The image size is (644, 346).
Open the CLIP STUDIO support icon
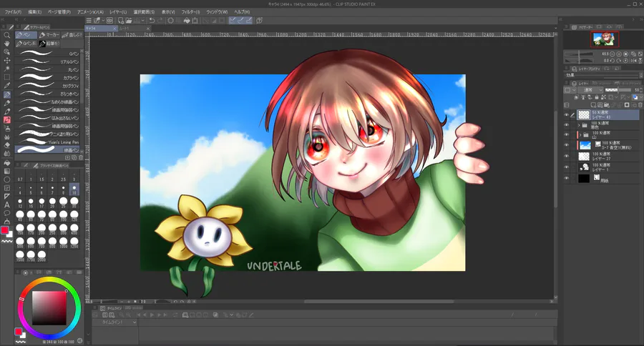[x=260, y=20]
